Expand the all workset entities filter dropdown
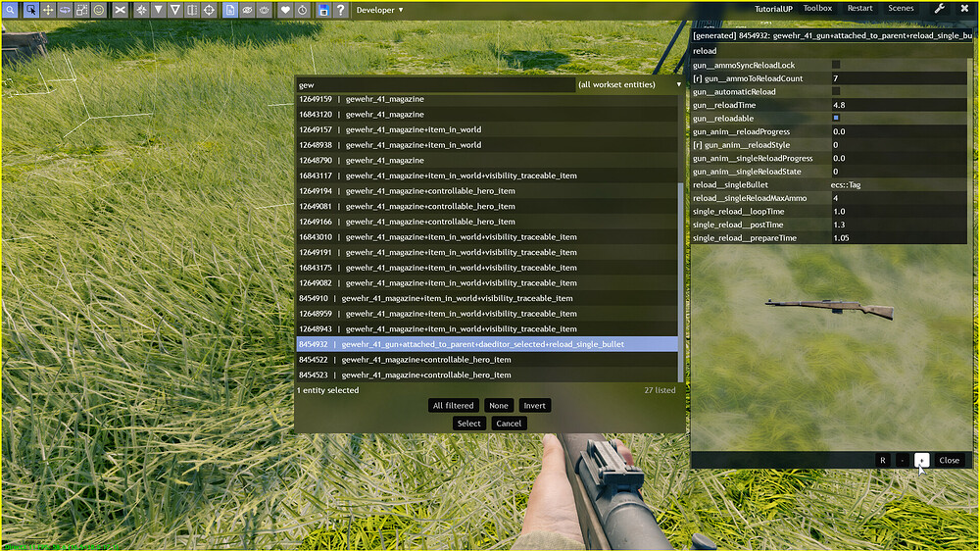Viewport: 980px width, 551px height. click(630, 85)
